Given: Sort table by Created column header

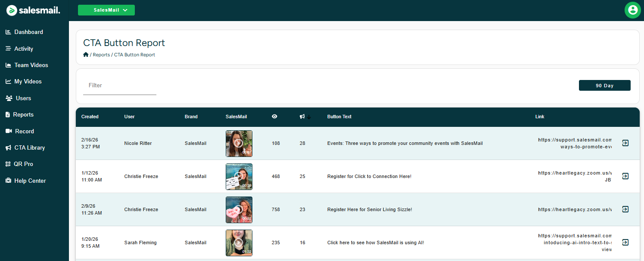Looking at the screenshot, I should coord(90,117).
